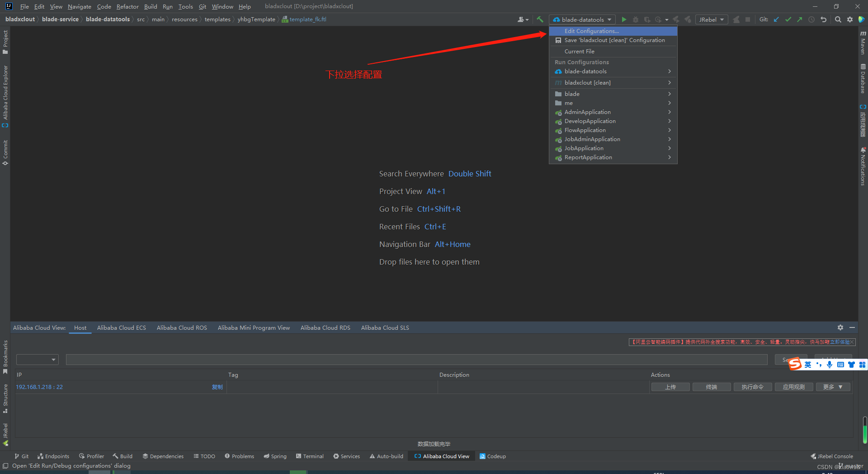Open JRebel Console in status bar
This screenshot has height=474, width=868.
(832, 456)
